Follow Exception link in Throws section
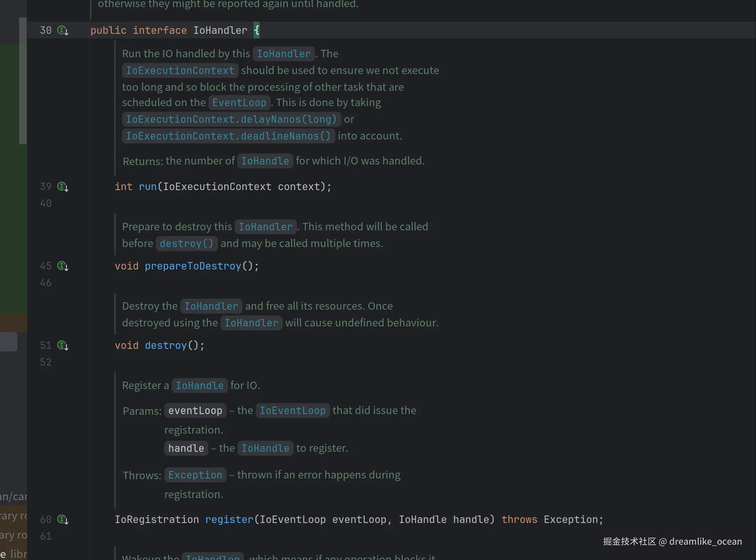Viewport: 756px width, 560px height. pyautogui.click(x=195, y=475)
